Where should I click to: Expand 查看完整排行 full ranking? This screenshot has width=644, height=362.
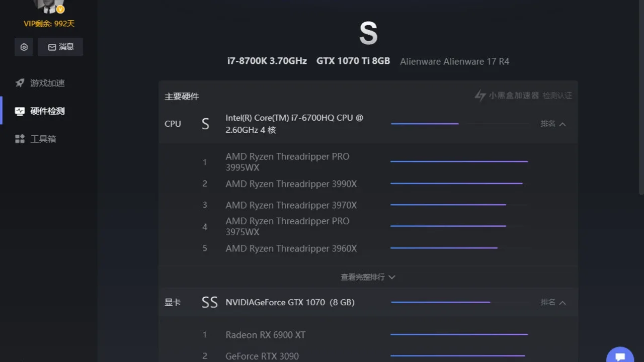coord(368,277)
